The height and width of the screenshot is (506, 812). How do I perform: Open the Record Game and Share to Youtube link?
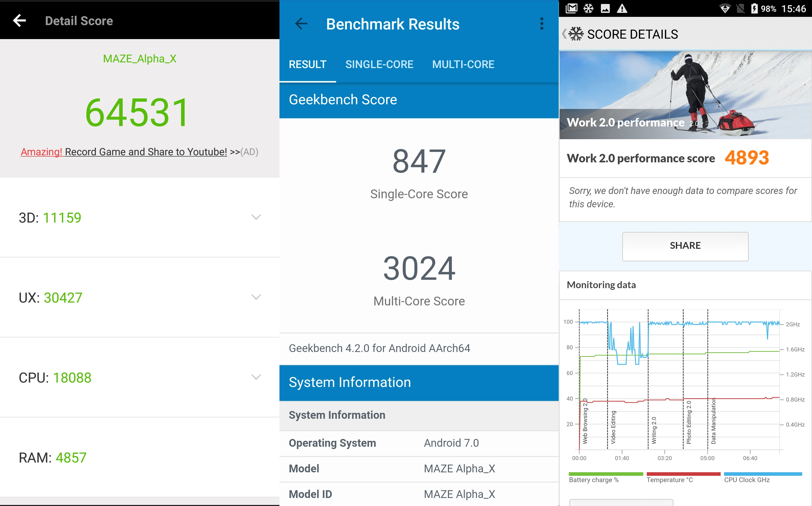124,152
